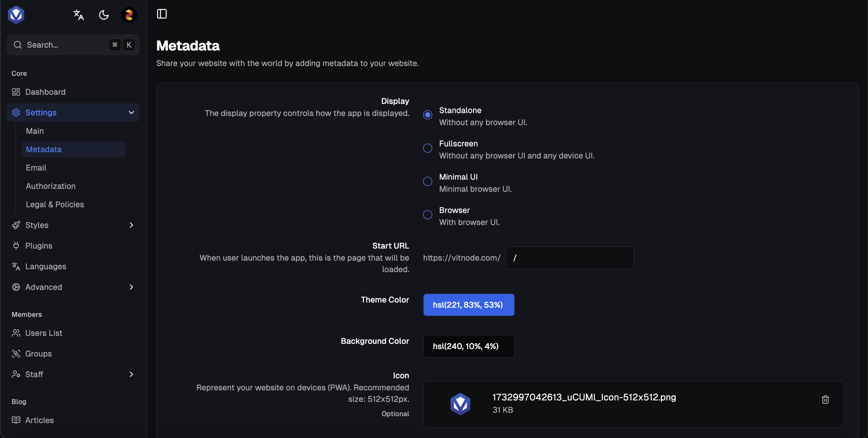Open the Background Color picker swatch
Image resolution: width=868 pixels, height=438 pixels.
point(469,346)
